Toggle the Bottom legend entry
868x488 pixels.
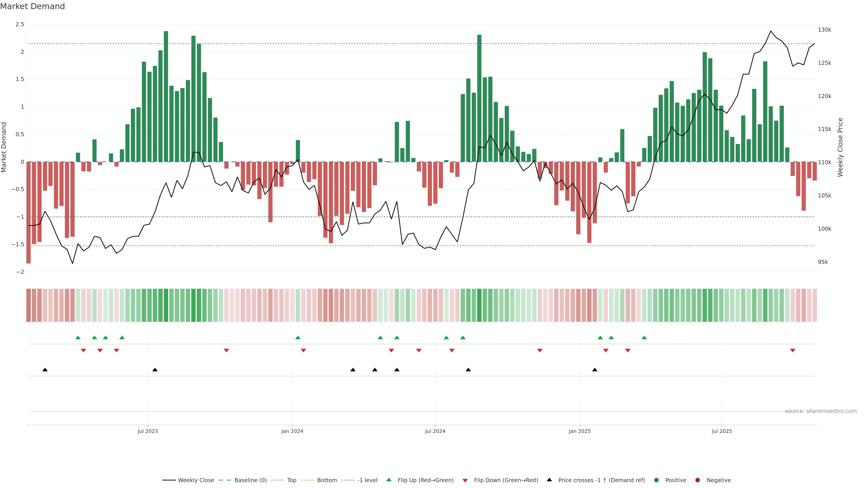(327, 480)
